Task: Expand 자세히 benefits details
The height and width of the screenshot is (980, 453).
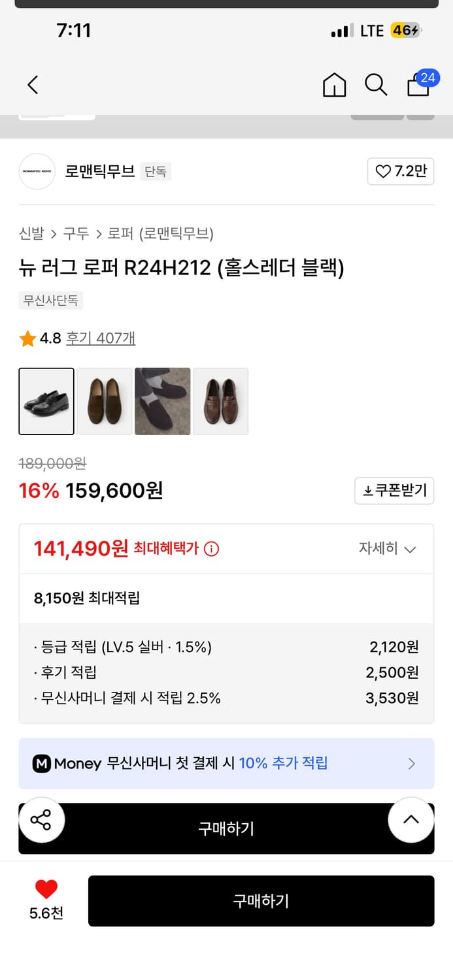Action: (388, 548)
